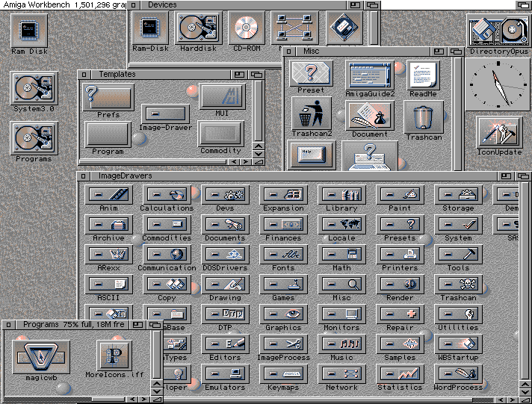This screenshot has width=532, height=404.
Task: Select the CD-ROM icon in Devices window
Action: point(247,28)
